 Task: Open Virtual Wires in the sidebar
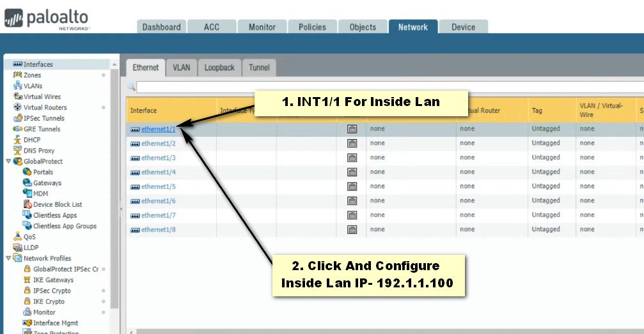tap(42, 97)
